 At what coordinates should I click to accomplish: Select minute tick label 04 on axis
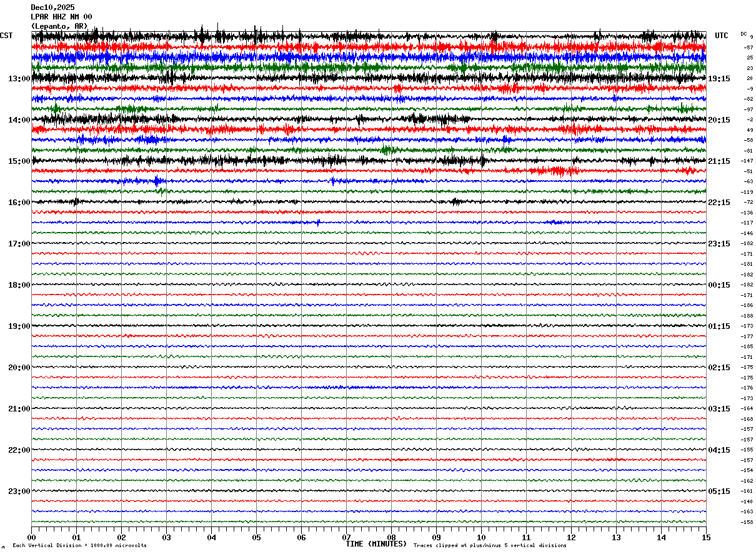[211, 537]
